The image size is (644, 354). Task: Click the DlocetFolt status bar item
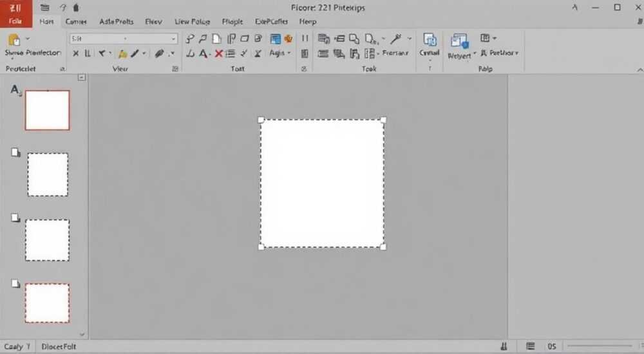coord(59,347)
